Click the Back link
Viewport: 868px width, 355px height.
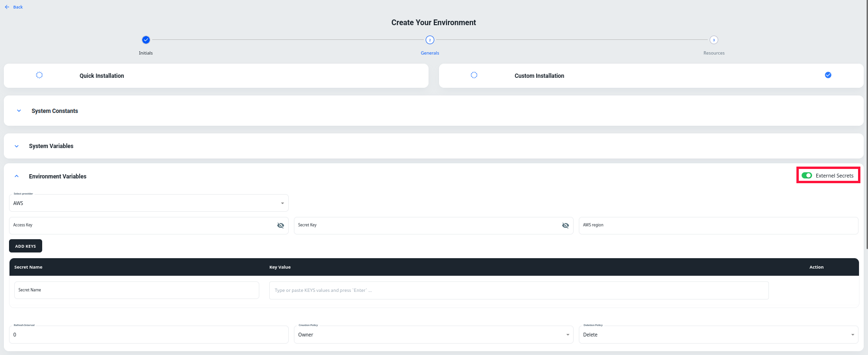(18, 7)
